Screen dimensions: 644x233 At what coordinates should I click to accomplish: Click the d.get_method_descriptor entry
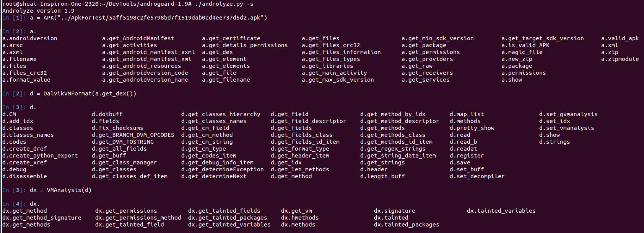(x=400, y=121)
